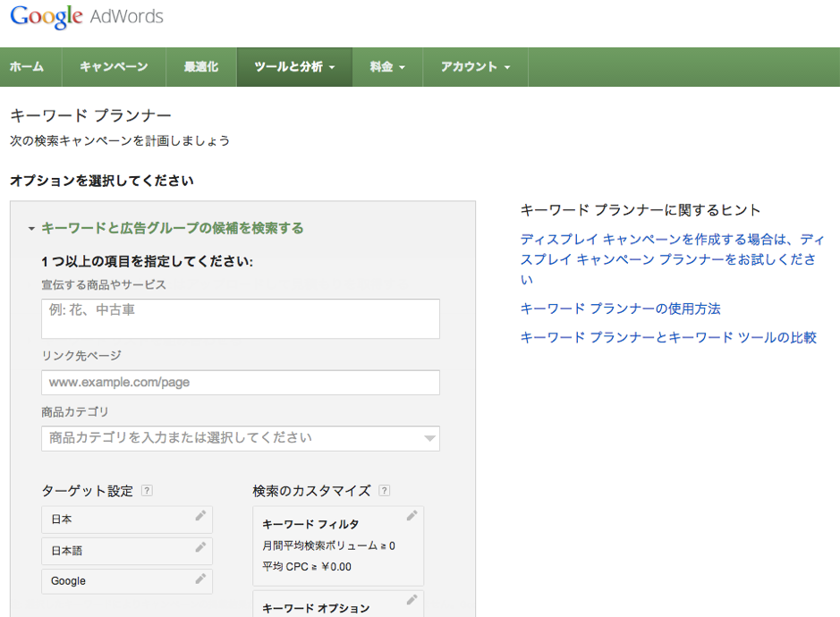The image size is (840, 617).
Task: Open the アカウント dropdown menu
Action: point(475,67)
